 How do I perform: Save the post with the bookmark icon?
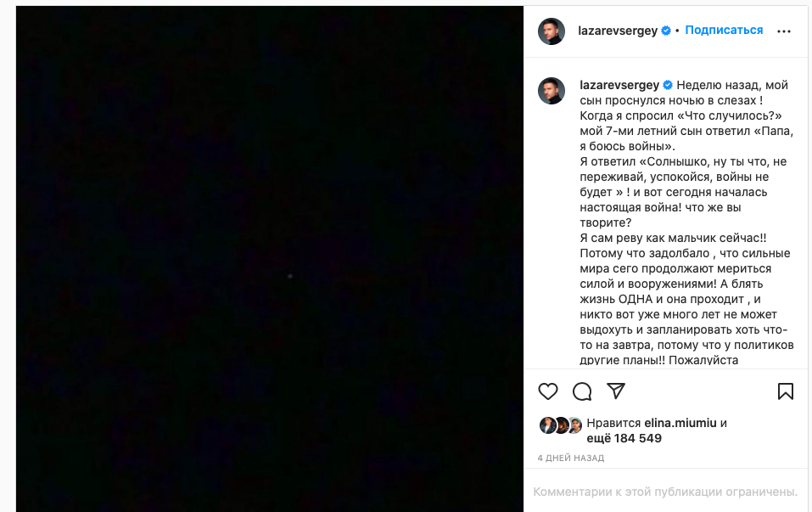785,391
